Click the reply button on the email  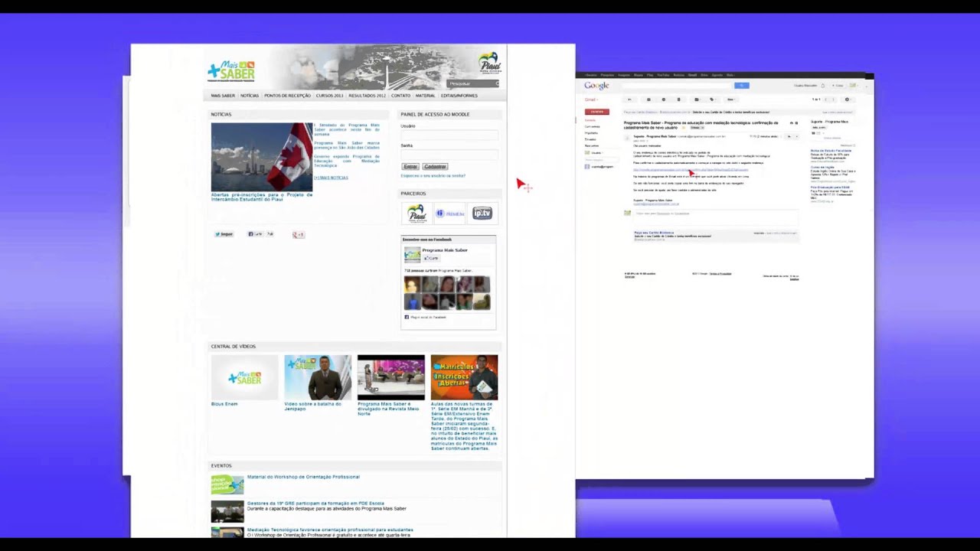789,136
